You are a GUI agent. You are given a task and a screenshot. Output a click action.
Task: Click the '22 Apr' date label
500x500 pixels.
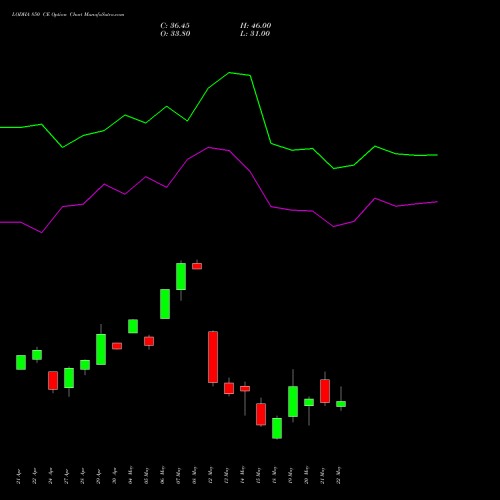tap(35, 476)
